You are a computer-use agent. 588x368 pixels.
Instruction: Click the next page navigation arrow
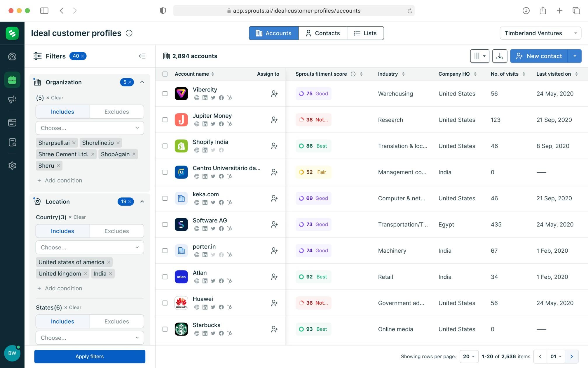pos(572,356)
